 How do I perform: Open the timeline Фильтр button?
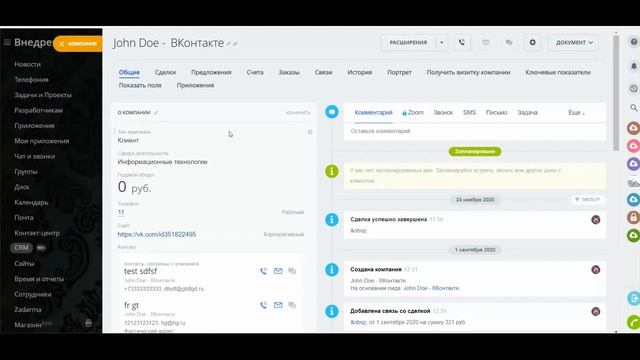tap(588, 200)
